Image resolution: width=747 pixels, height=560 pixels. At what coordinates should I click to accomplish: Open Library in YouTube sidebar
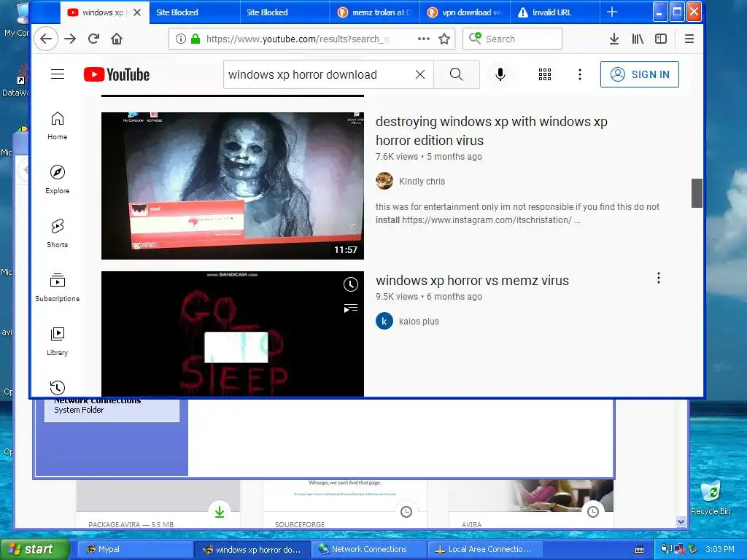click(x=57, y=341)
